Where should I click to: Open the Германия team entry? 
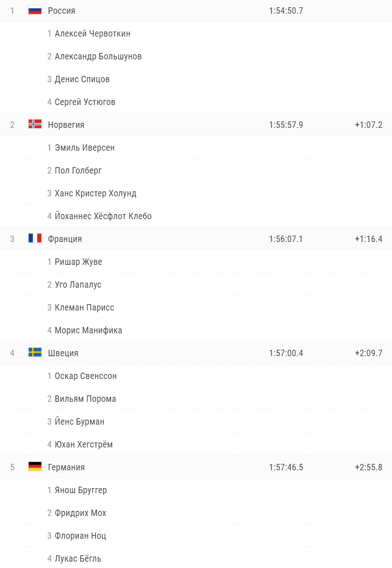(66, 467)
